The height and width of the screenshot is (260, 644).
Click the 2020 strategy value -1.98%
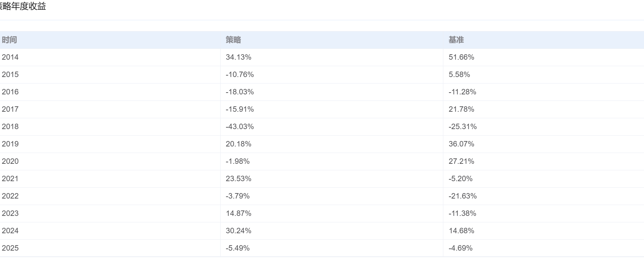pyautogui.click(x=238, y=161)
